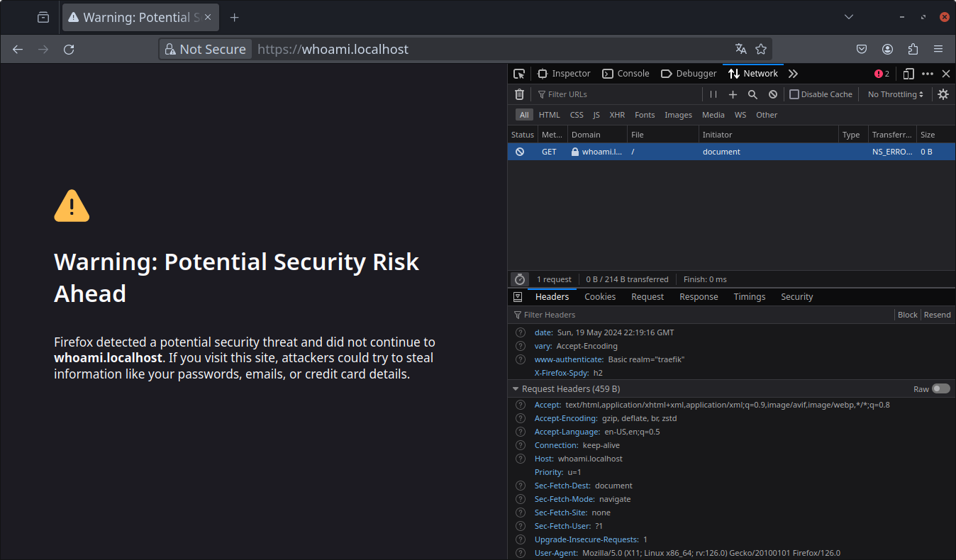Click the Filter URLs input field
This screenshot has width=956, height=560.
coord(616,94)
